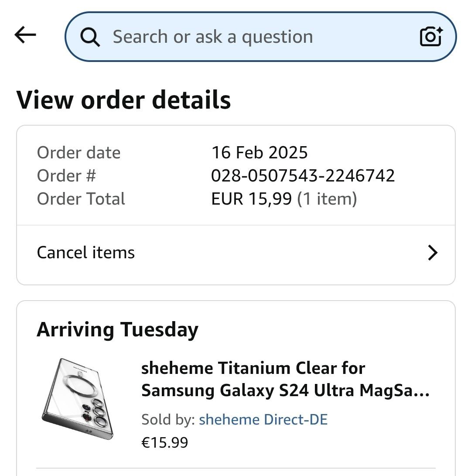This screenshot has width=471, height=476.
Task: Click the 'Order Total' label
Action: point(81,199)
